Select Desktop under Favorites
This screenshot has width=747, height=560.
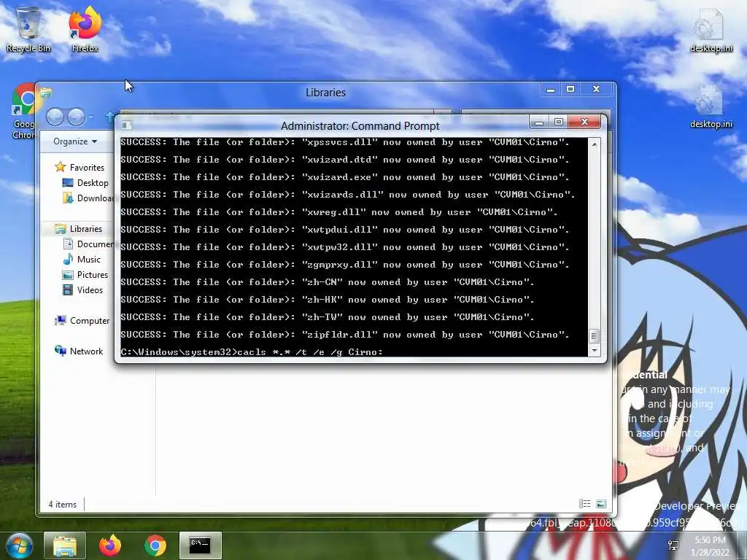(86, 183)
